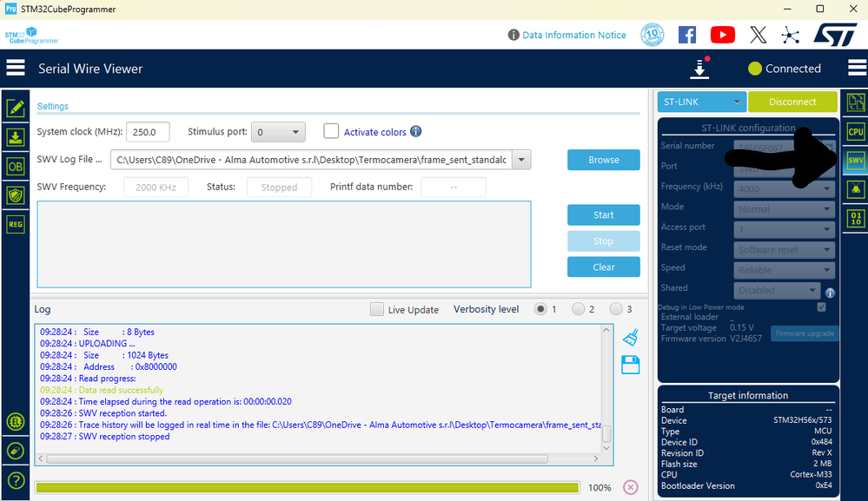The image size is (868, 501).
Task: Open Memory & File editing pencil icon
Action: pyautogui.click(x=16, y=108)
